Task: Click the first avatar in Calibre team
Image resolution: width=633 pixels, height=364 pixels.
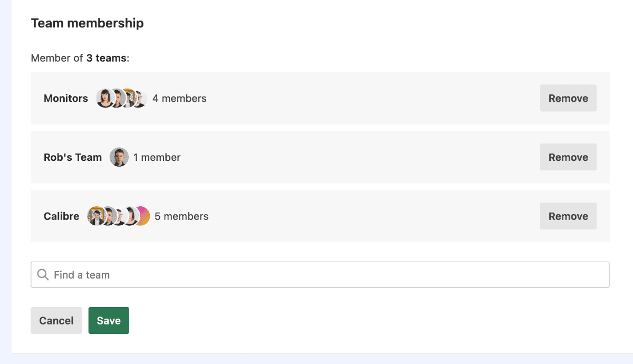Action: point(96,216)
